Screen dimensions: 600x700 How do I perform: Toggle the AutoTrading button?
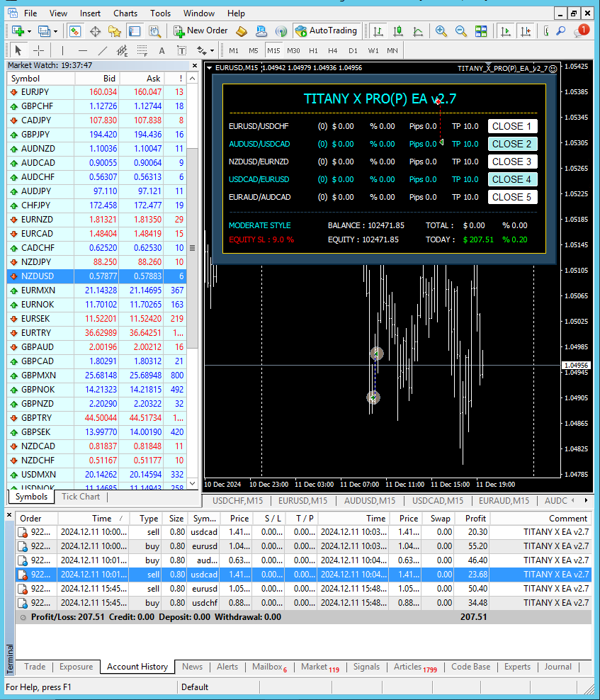pyautogui.click(x=326, y=31)
